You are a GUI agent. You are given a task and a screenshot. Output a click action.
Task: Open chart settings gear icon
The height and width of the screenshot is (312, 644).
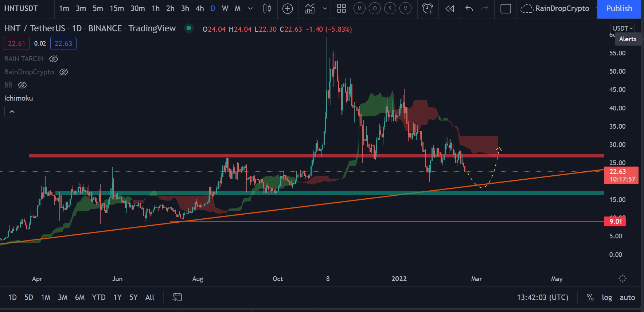(x=622, y=278)
